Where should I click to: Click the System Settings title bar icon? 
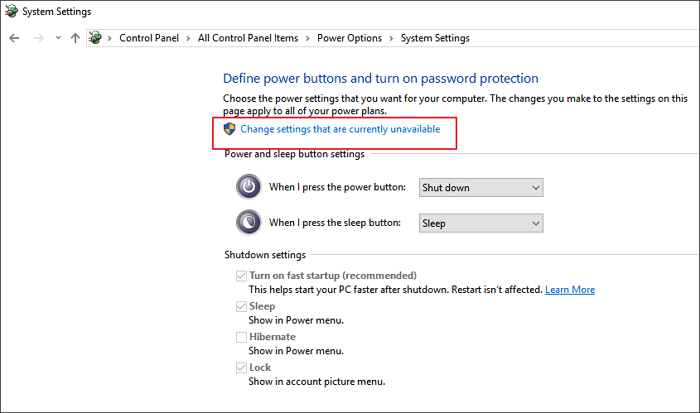[10, 11]
